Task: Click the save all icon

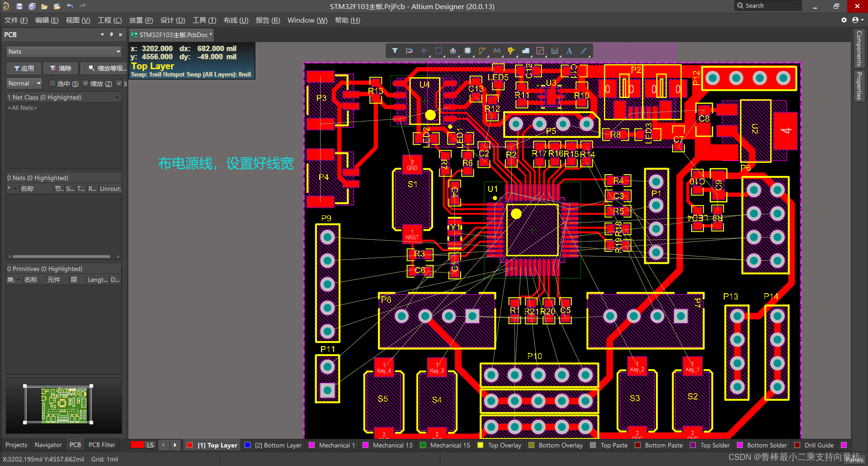Action: [x=32, y=6]
